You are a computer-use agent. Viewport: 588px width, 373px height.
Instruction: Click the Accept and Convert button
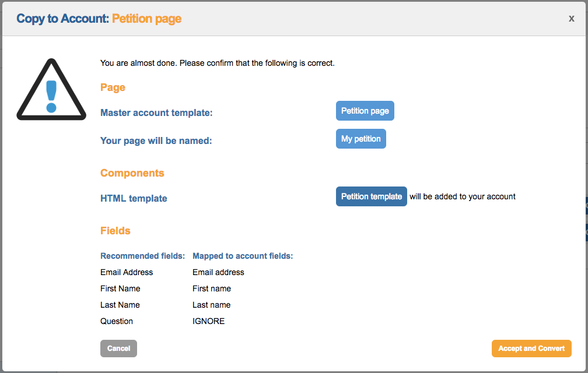[x=531, y=349]
